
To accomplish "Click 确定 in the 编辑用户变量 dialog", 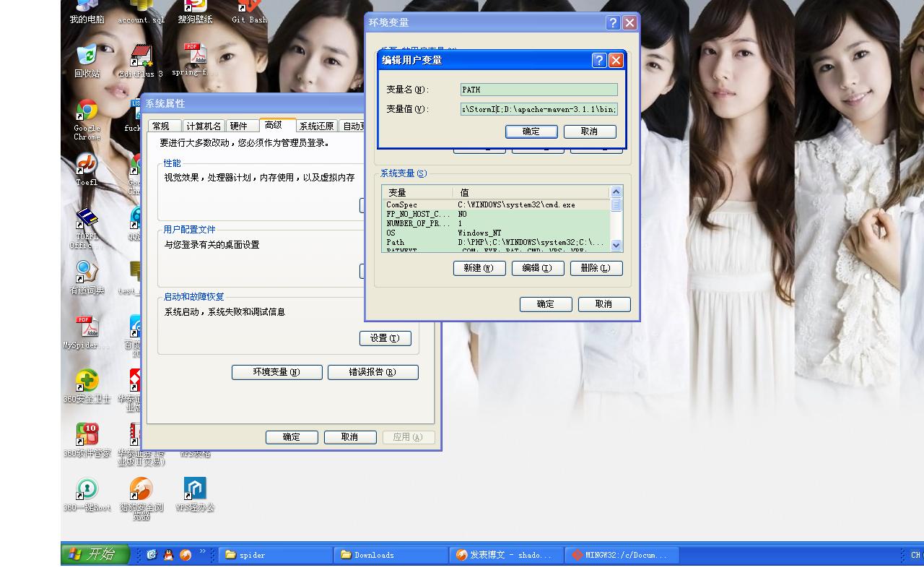I will [531, 131].
